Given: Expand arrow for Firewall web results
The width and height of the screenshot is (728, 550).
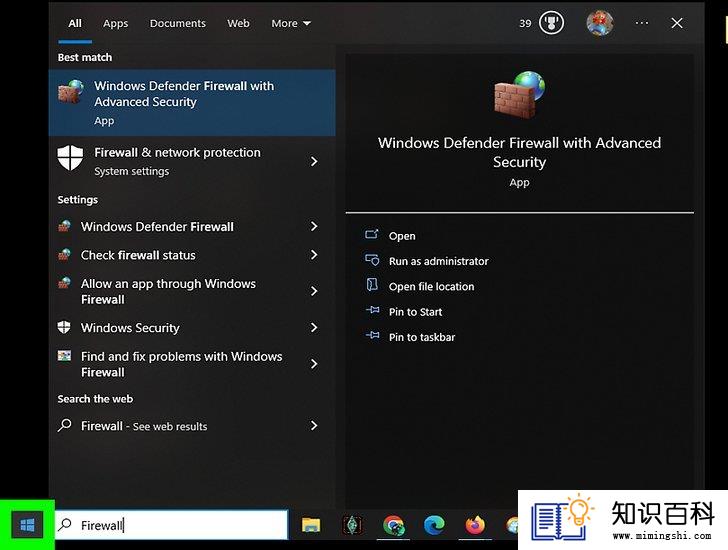Looking at the screenshot, I should coord(314,425).
